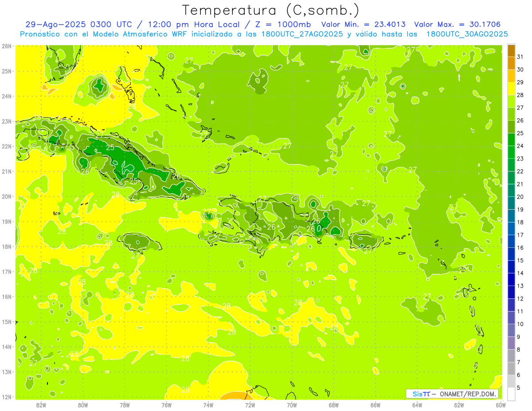
Task: Click the "62W" longitude label
Action: (x=459, y=405)
